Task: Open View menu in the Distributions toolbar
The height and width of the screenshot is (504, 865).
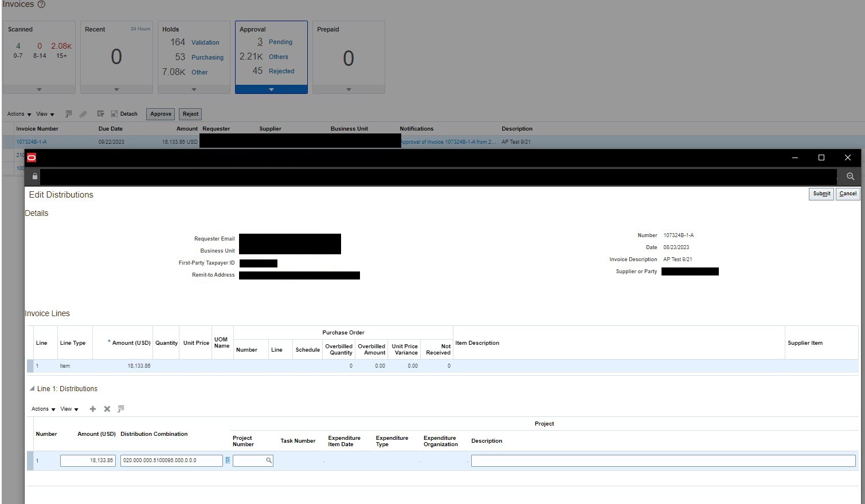Action: click(x=69, y=409)
